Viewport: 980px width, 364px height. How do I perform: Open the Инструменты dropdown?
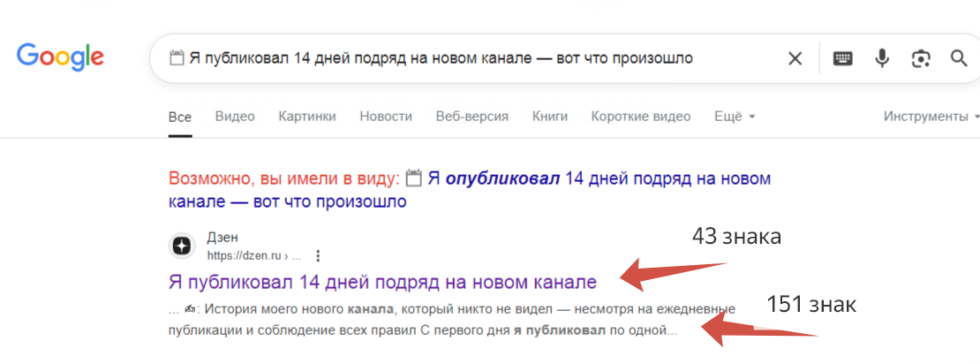[931, 117]
